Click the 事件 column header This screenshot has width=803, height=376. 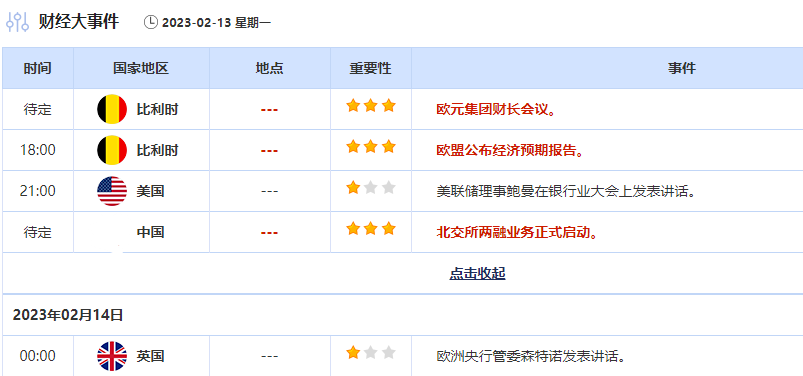tap(682, 68)
